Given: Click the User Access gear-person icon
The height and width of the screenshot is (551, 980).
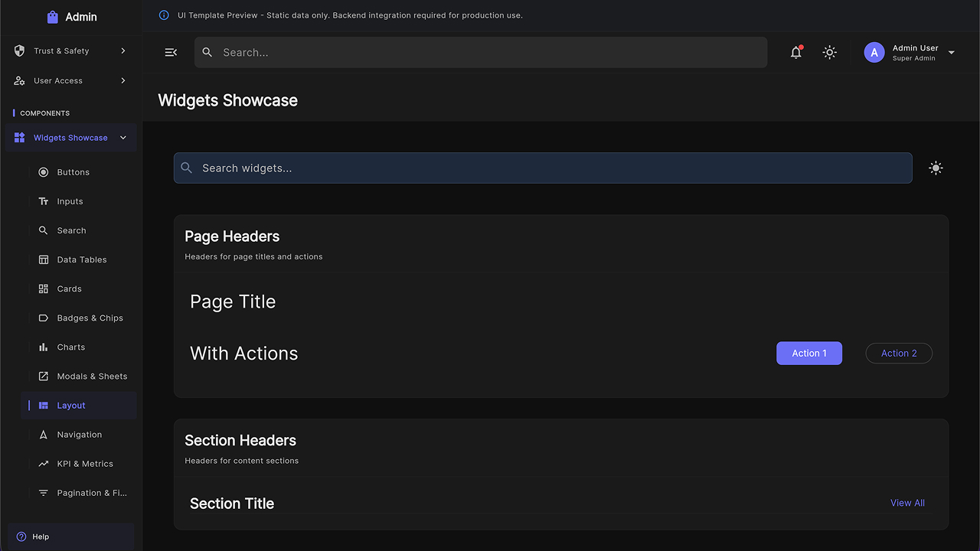Looking at the screenshot, I should 20,80.
